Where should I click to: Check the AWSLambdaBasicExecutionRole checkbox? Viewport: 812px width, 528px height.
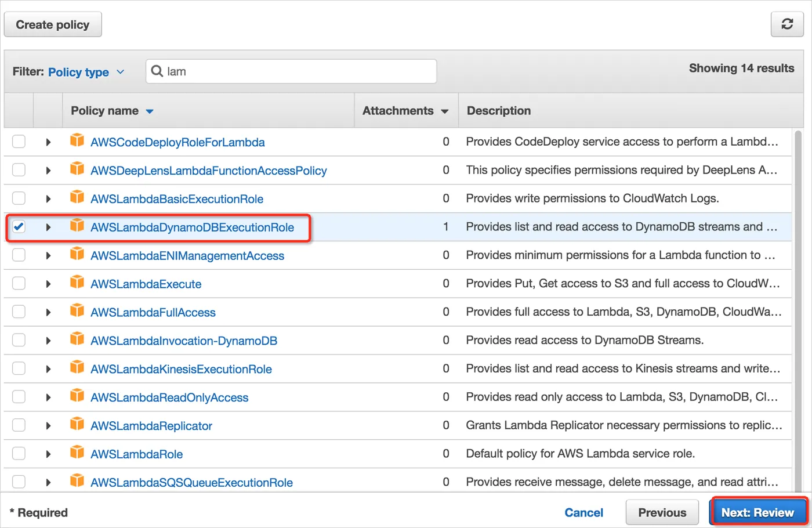tap(19, 198)
